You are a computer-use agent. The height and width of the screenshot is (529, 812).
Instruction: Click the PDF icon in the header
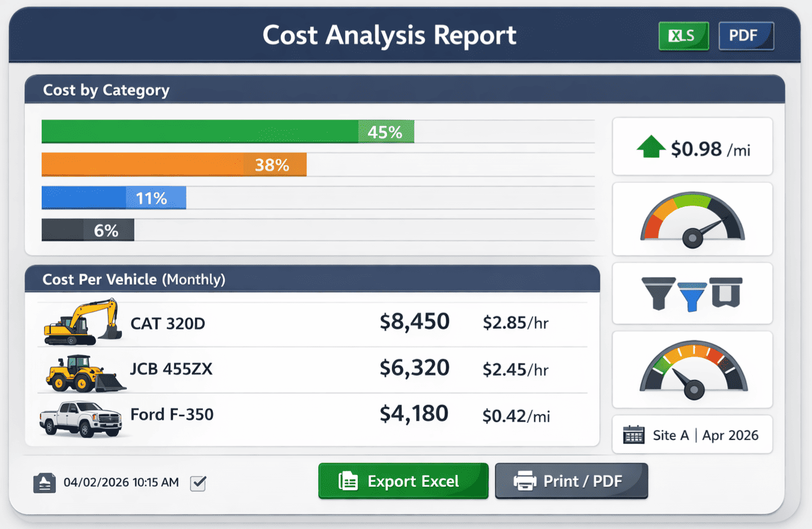tap(746, 36)
